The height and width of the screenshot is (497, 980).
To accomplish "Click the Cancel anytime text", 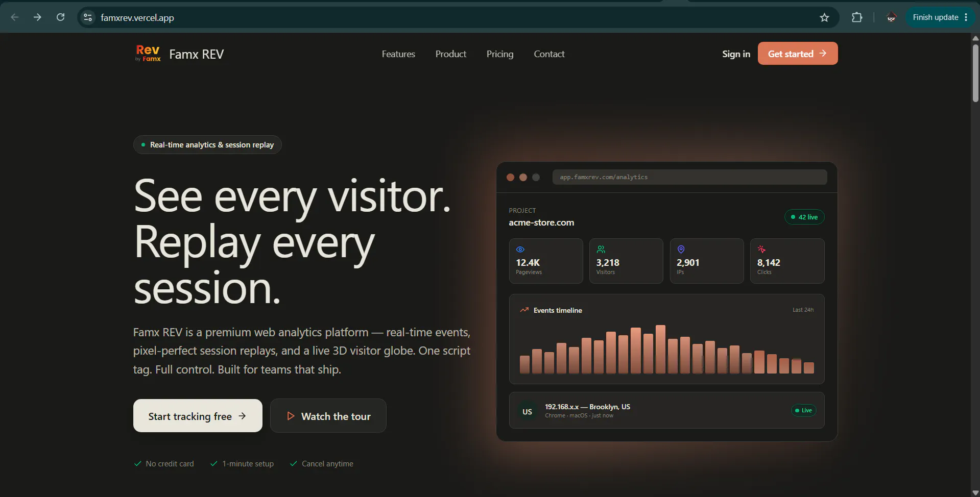I will [327, 464].
